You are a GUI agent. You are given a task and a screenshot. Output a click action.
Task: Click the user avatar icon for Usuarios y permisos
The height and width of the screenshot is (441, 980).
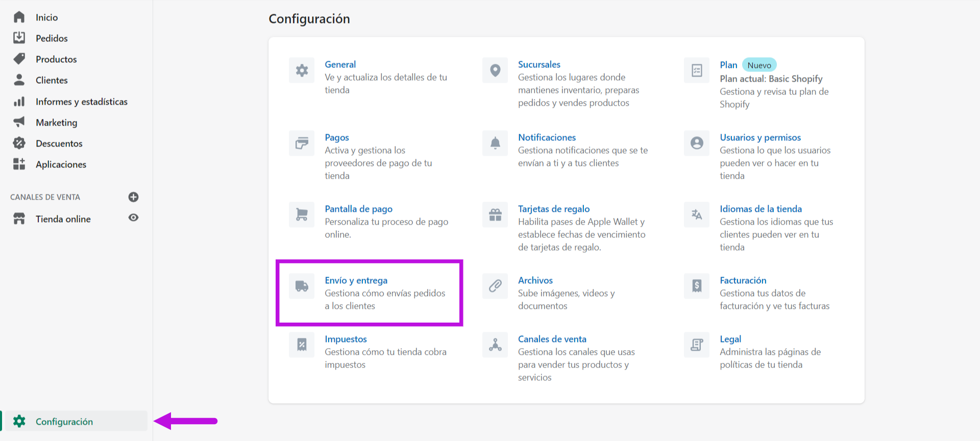697,143
